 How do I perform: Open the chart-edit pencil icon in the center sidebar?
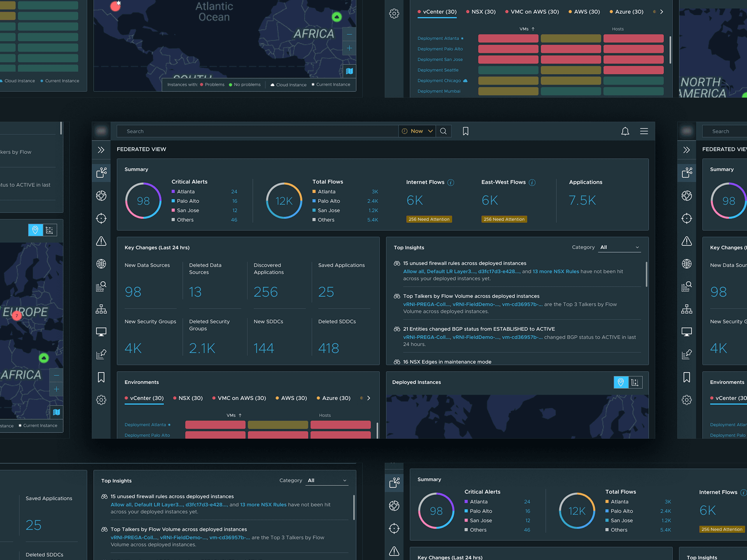[101, 354]
